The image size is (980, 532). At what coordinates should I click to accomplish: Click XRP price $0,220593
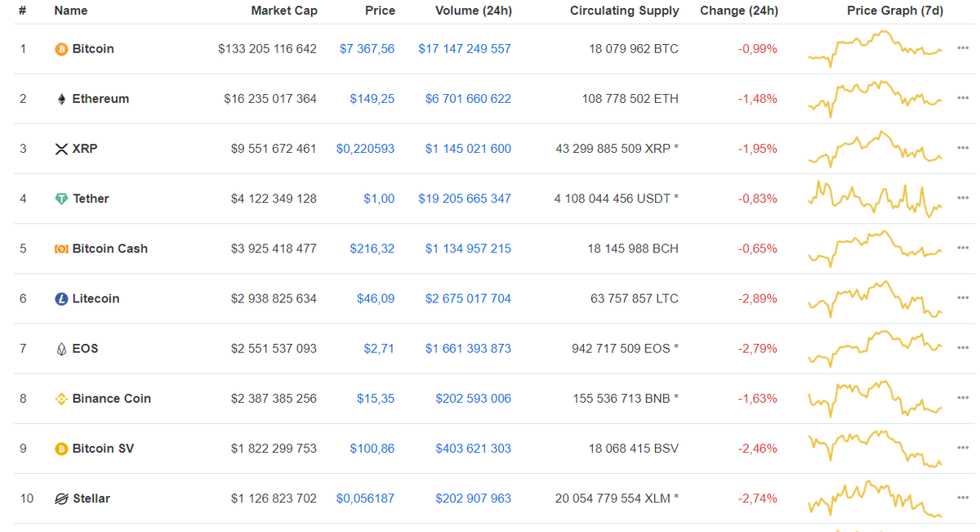coord(365,149)
